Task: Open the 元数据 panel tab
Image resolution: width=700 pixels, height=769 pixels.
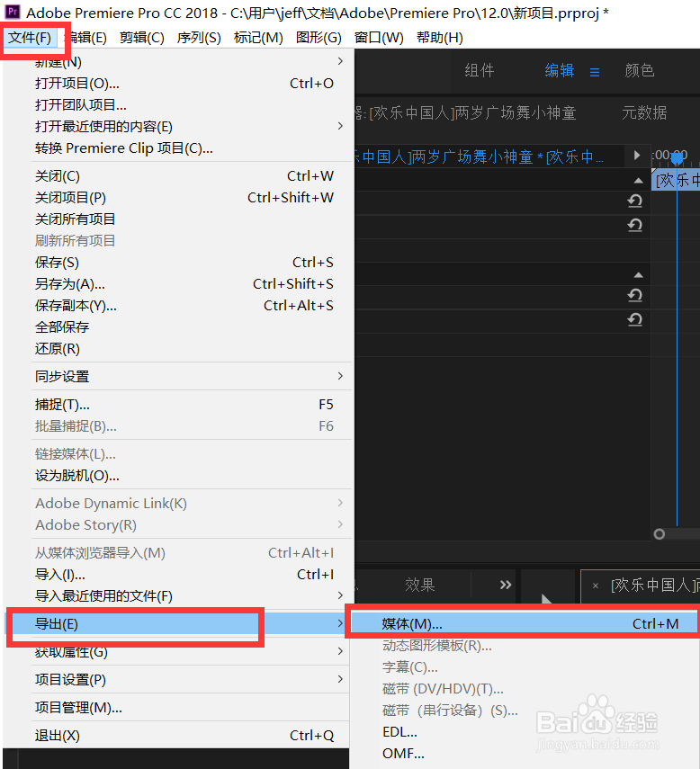Action: (644, 113)
